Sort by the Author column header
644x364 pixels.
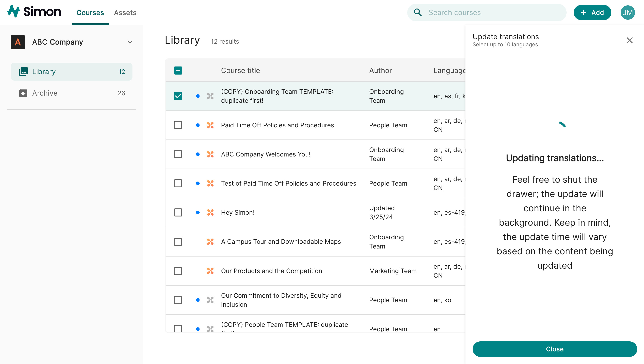click(380, 71)
